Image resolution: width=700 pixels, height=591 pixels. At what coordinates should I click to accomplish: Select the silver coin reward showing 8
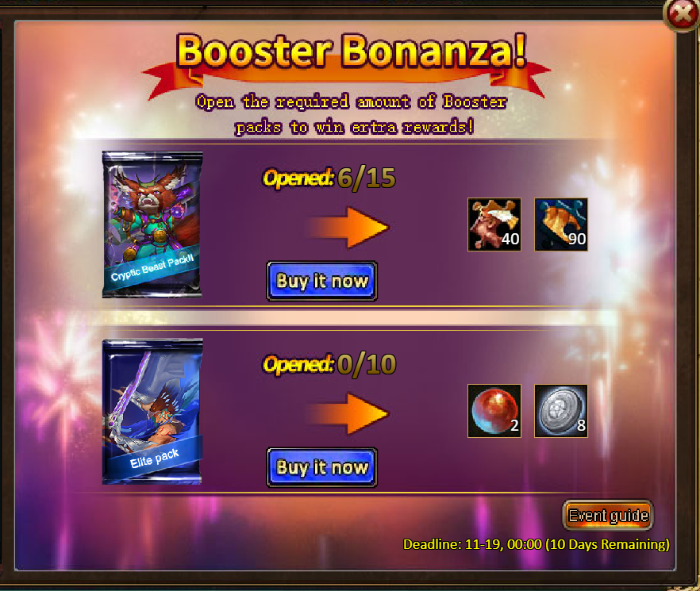pyautogui.click(x=561, y=411)
